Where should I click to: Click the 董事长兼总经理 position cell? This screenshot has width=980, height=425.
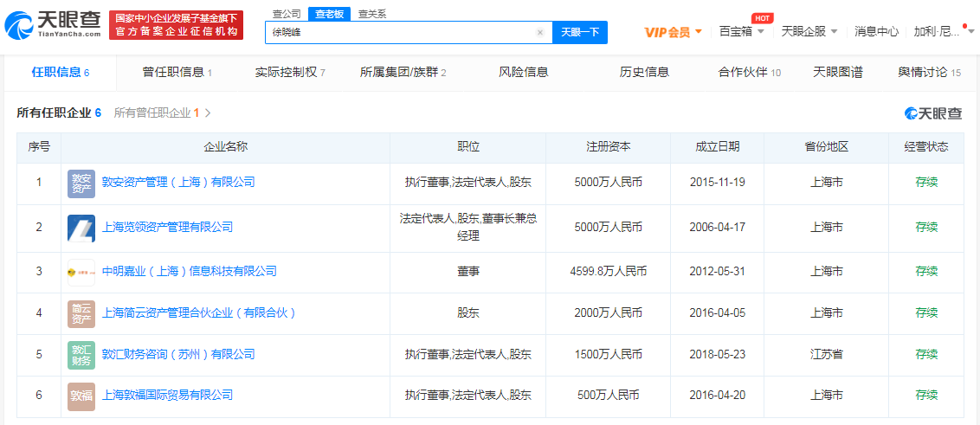click(x=468, y=228)
